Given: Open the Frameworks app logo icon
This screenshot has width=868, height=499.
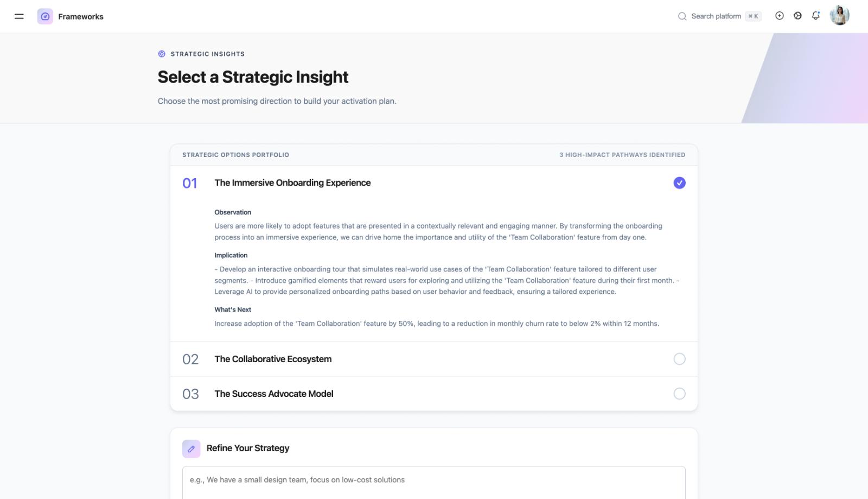Looking at the screenshot, I should point(46,16).
